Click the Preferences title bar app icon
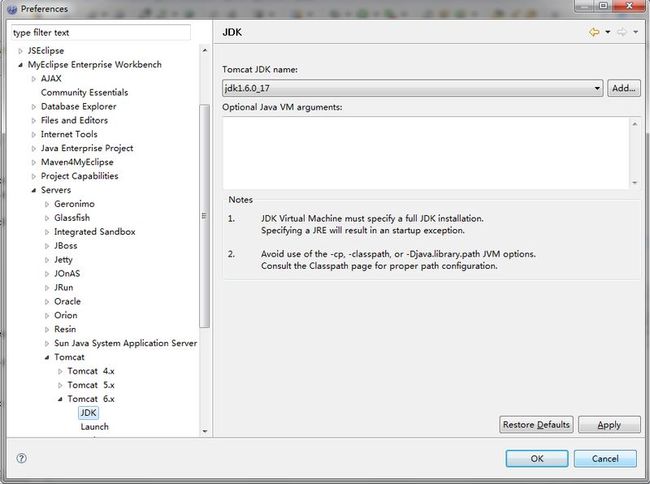Screen dimensions: 650x484 [x=12, y=9]
